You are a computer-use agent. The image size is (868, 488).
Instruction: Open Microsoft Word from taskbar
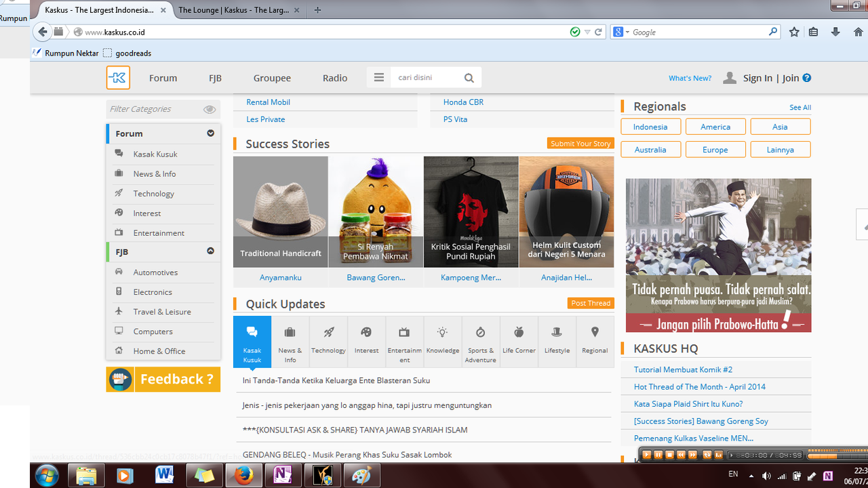165,476
